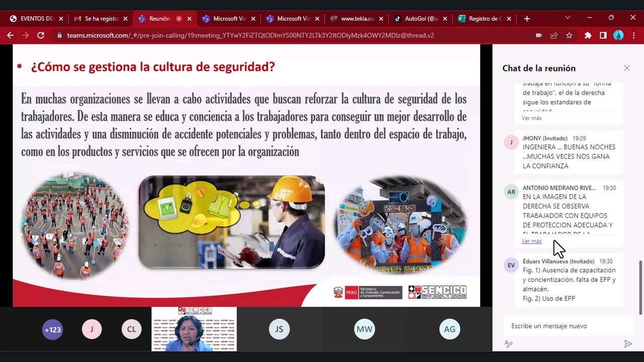This screenshot has height=362, width=644.
Task: Switch to the second Microsoft Virtual tab
Action: point(292,19)
